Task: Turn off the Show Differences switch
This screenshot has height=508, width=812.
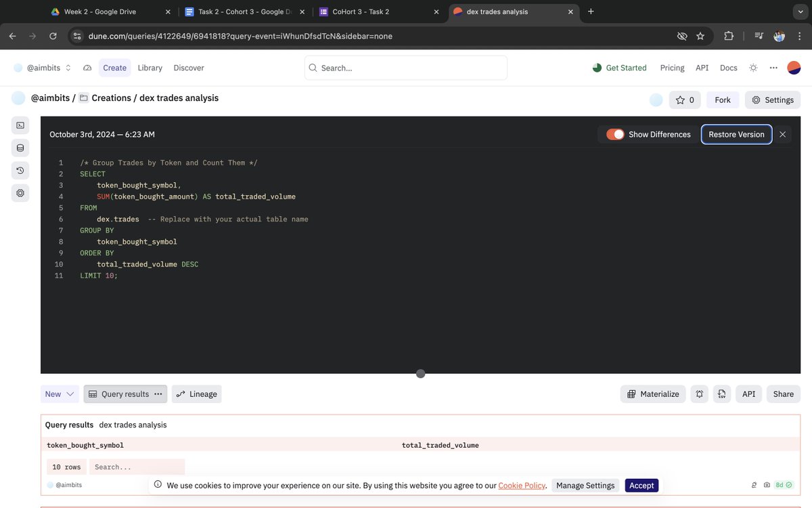Action: 615,134
